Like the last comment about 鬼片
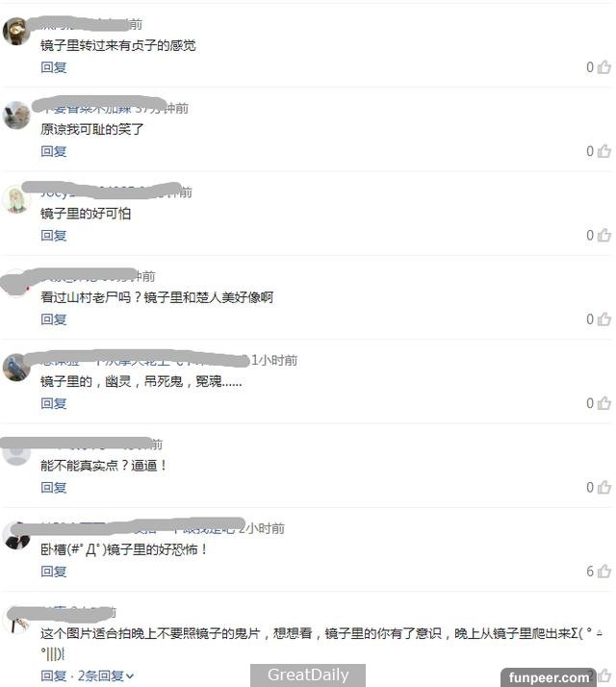Image resolution: width=616 pixels, height=687 pixels. [x=604, y=675]
